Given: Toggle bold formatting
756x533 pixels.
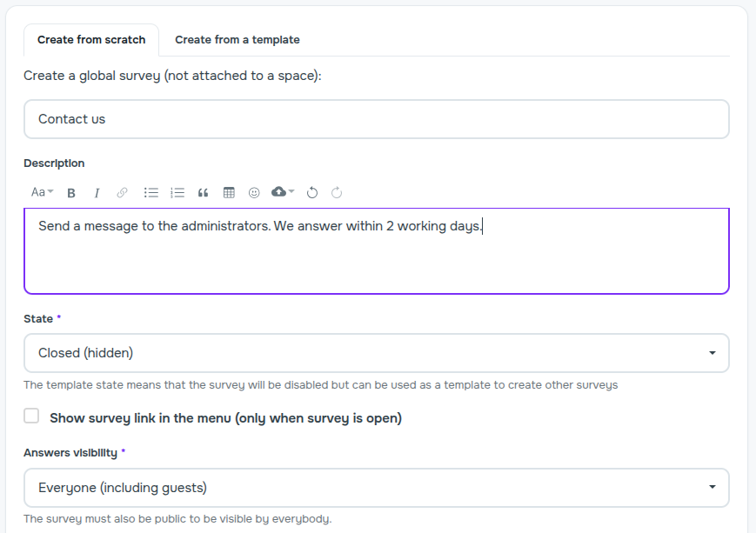Looking at the screenshot, I should tap(70, 193).
